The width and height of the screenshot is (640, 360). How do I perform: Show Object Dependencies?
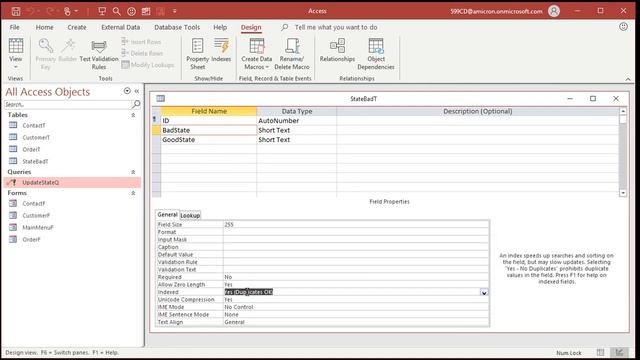(376, 54)
